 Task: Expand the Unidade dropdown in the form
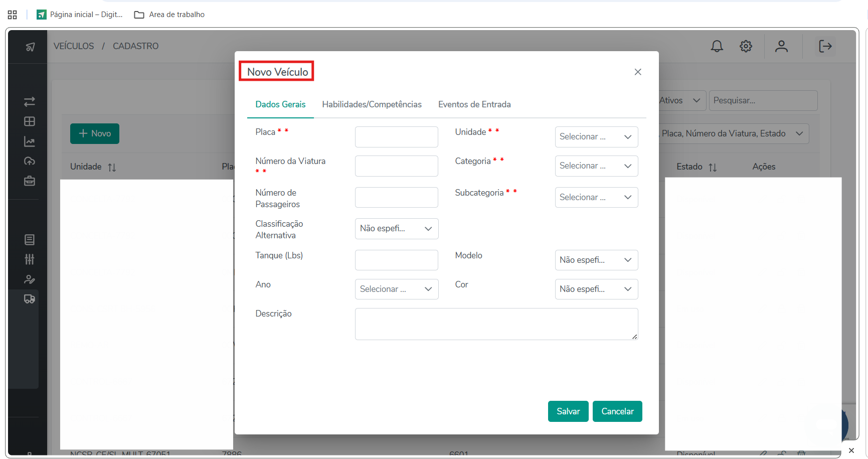click(x=596, y=137)
